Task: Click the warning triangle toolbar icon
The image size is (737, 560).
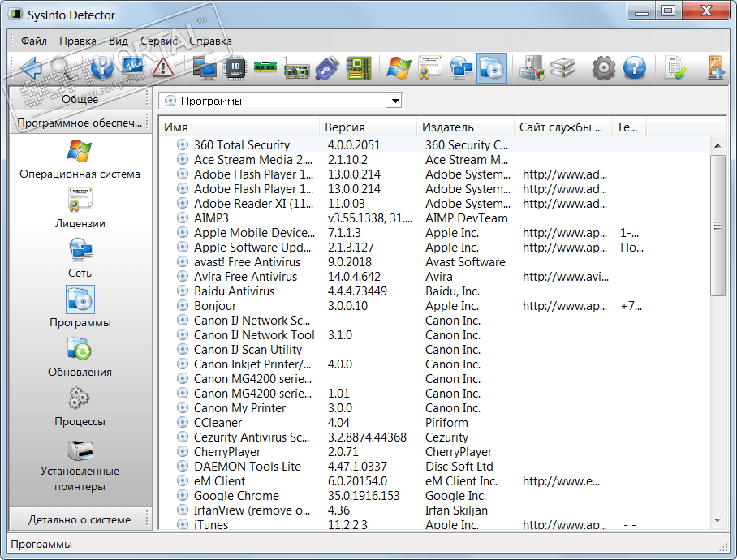Action: pyautogui.click(x=162, y=69)
